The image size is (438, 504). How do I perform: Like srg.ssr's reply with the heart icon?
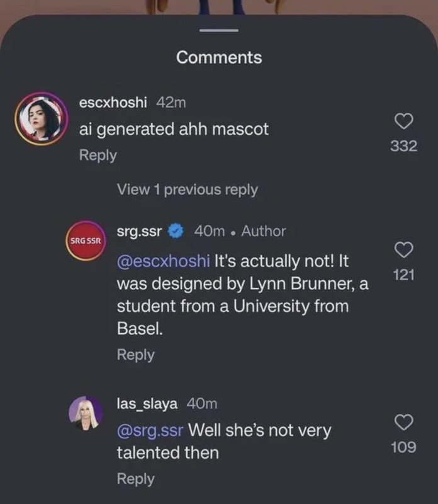coord(403,249)
